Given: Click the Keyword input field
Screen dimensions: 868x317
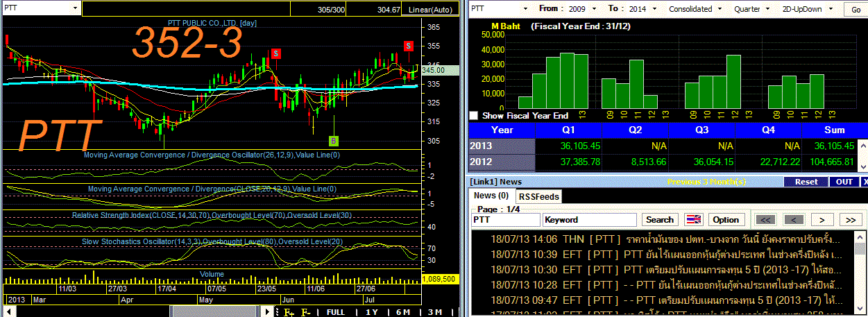Looking at the screenshot, I should coord(590,220).
